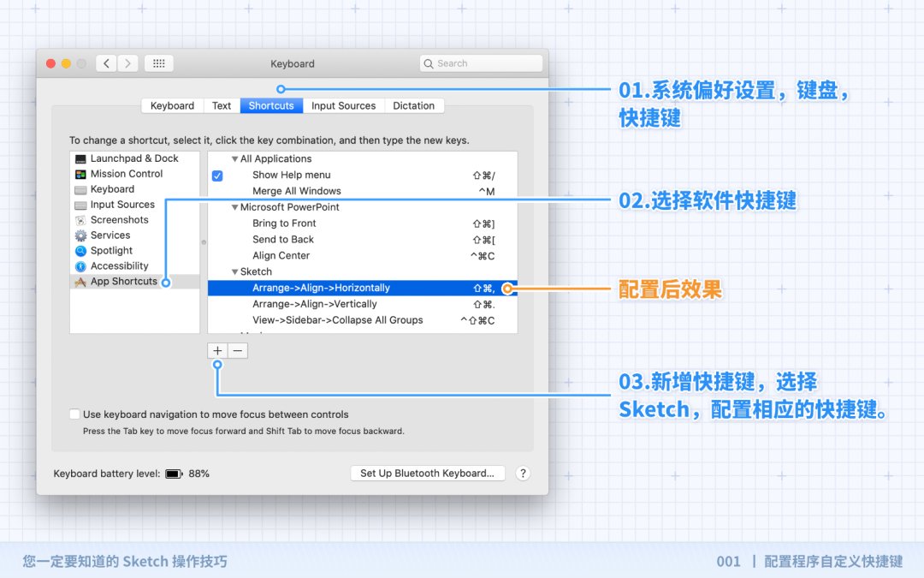This screenshot has height=578, width=924.
Task: Select Launchpad & Dock category
Action: (135, 158)
